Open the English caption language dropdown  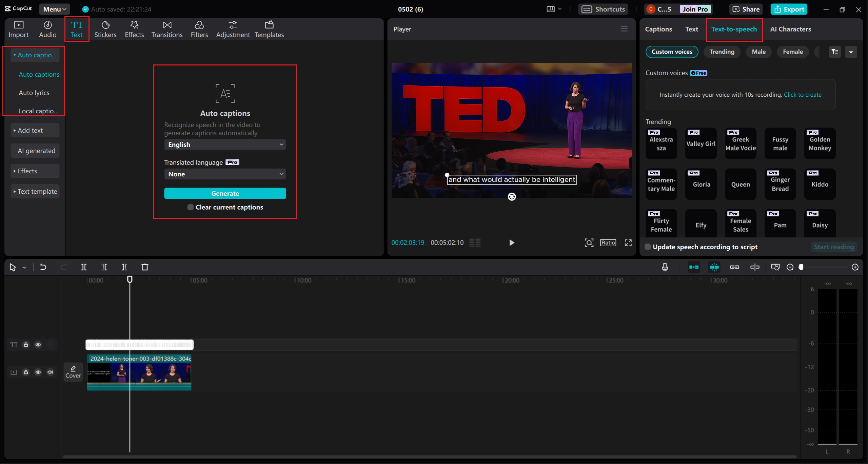[x=225, y=144]
